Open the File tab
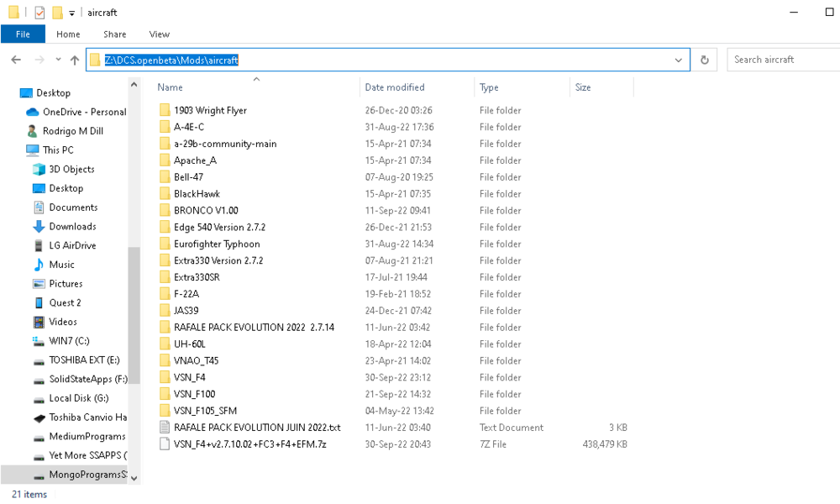The image size is (840, 504). (23, 34)
